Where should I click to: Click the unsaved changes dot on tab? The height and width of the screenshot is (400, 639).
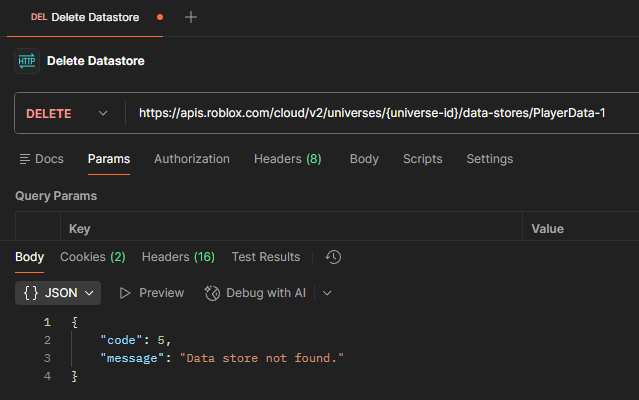[x=160, y=17]
